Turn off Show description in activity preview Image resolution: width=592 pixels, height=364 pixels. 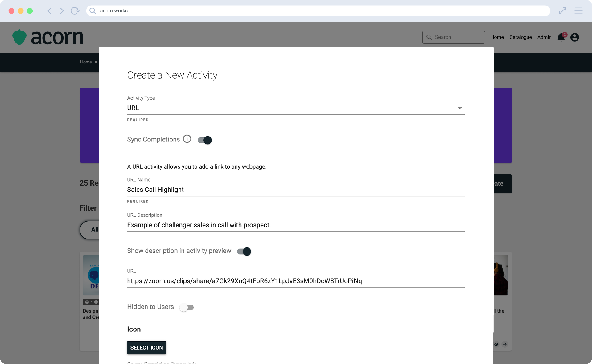[244, 252]
